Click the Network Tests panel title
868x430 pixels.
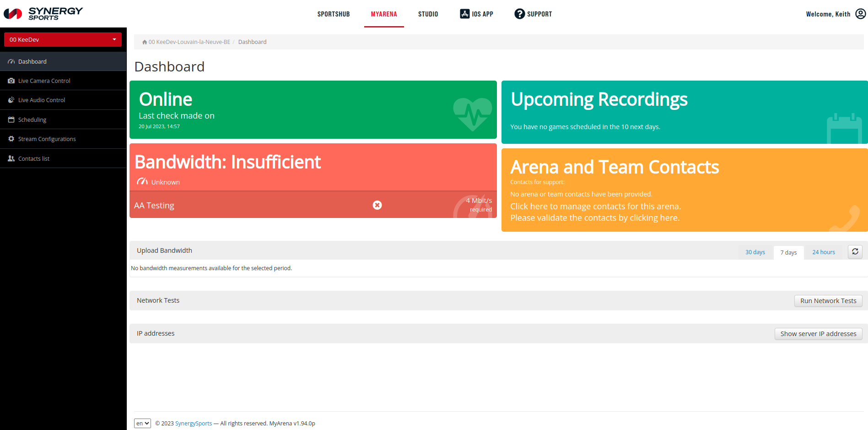(158, 300)
